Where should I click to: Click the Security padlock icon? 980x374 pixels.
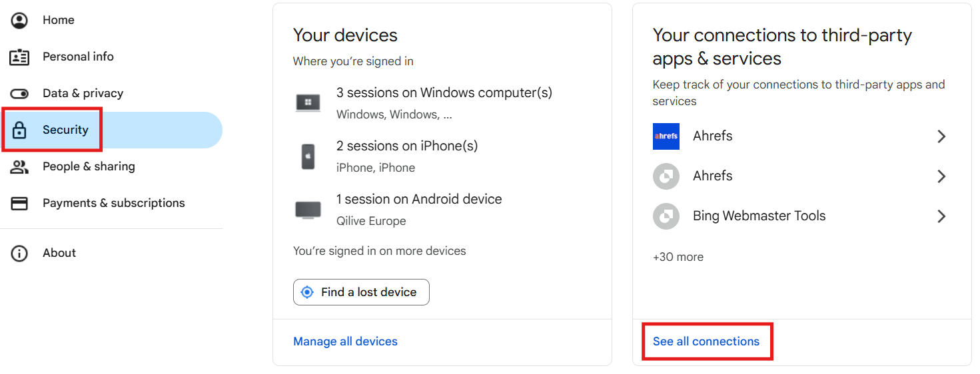(x=19, y=130)
